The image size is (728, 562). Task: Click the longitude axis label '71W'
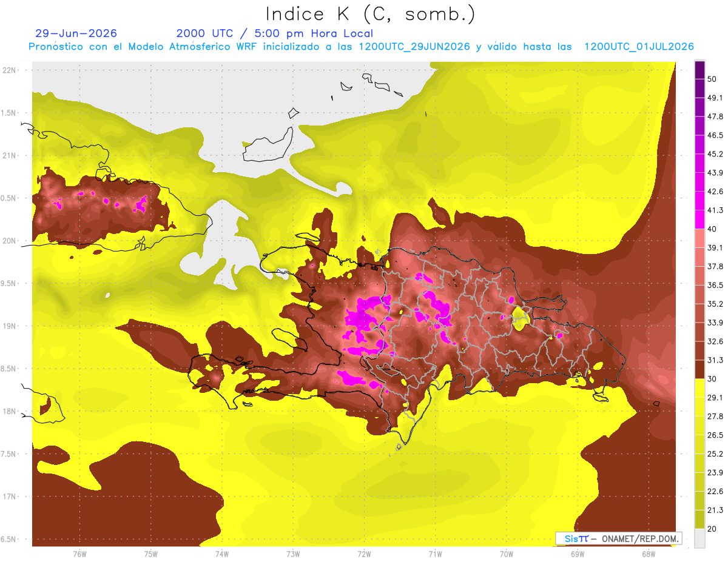pos(435,555)
